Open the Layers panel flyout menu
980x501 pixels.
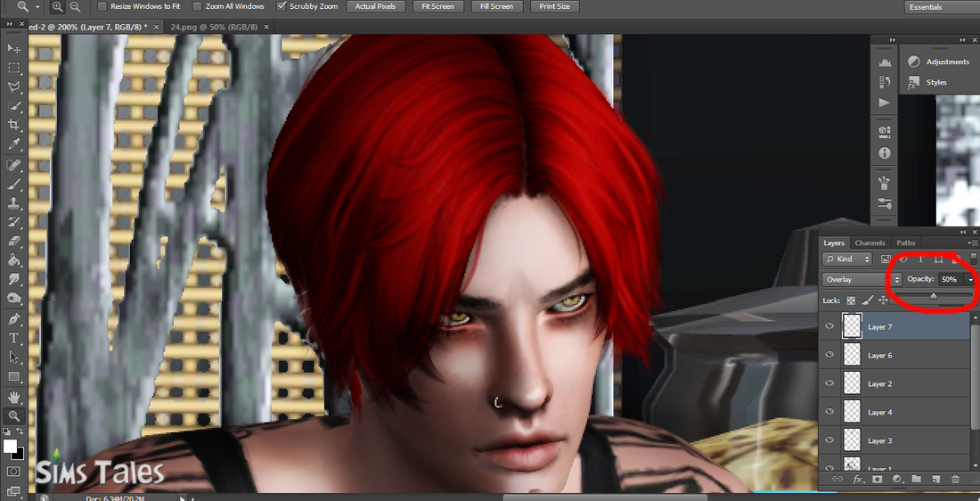point(972,242)
